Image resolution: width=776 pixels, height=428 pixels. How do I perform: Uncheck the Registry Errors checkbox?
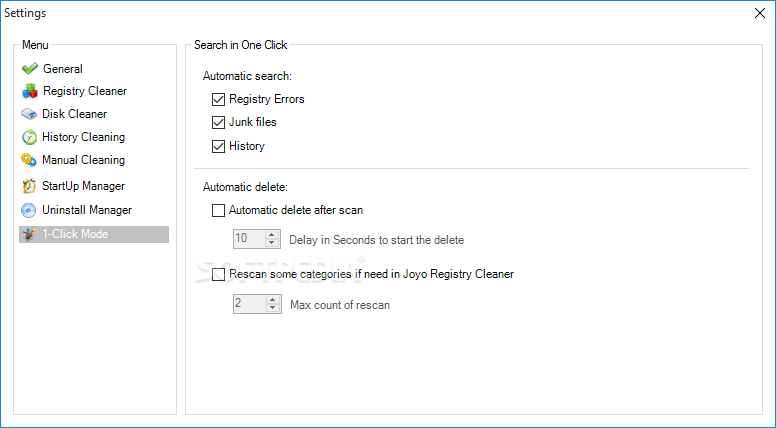pos(218,99)
